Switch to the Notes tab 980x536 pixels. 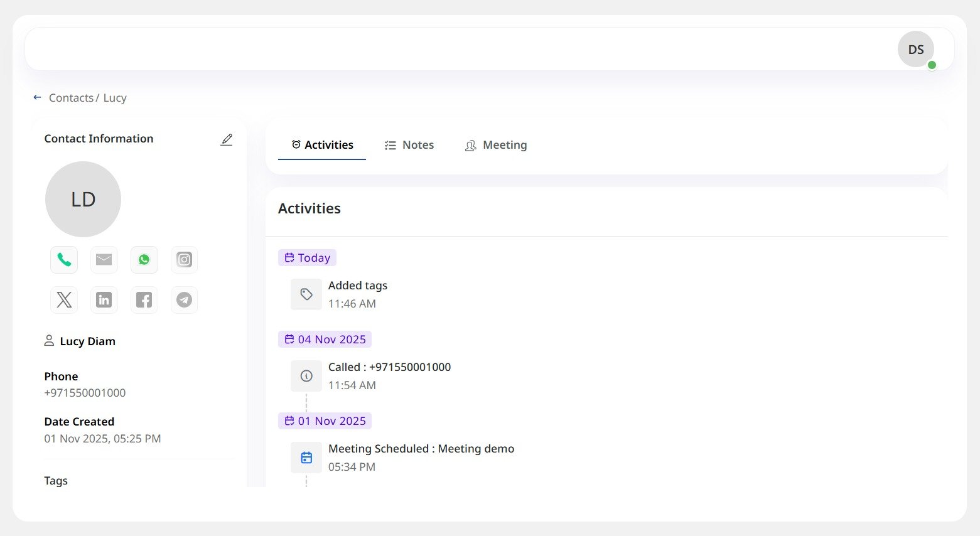(409, 145)
